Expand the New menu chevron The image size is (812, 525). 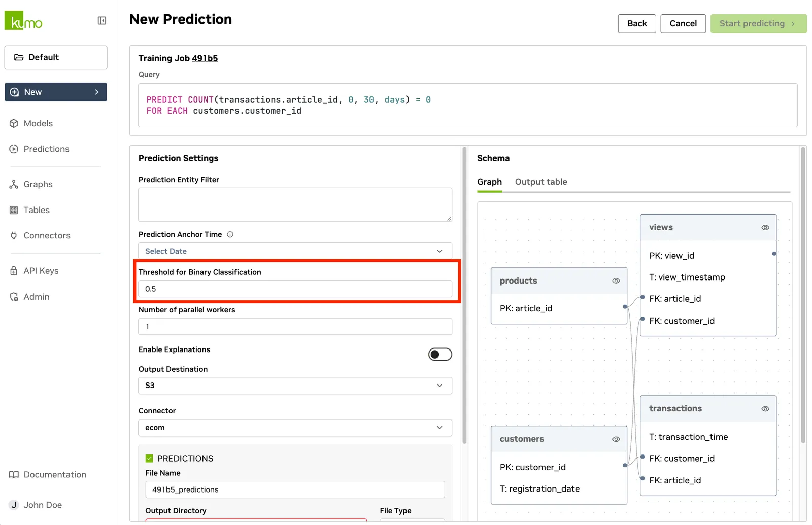coord(97,92)
